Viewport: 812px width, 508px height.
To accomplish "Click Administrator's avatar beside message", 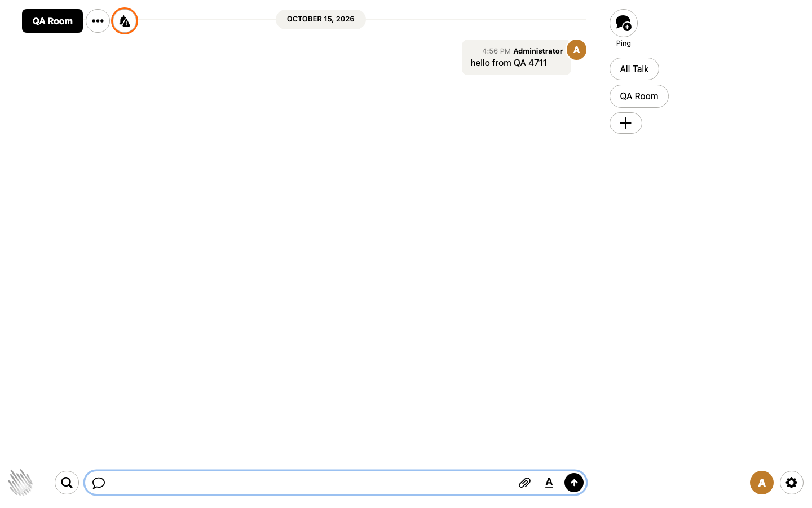I will 576,50.
